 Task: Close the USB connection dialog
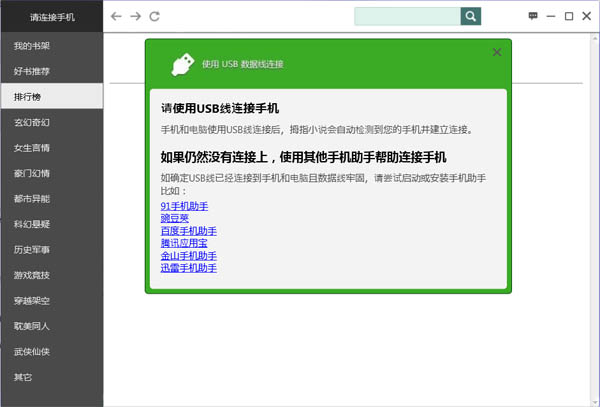tap(497, 52)
